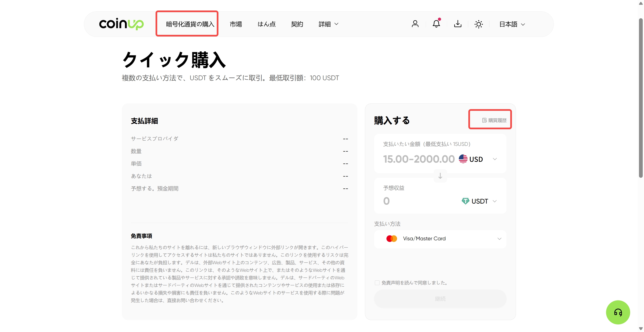This screenshot has width=644, height=332.
Task: Open the user account profile icon
Action: click(415, 24)
